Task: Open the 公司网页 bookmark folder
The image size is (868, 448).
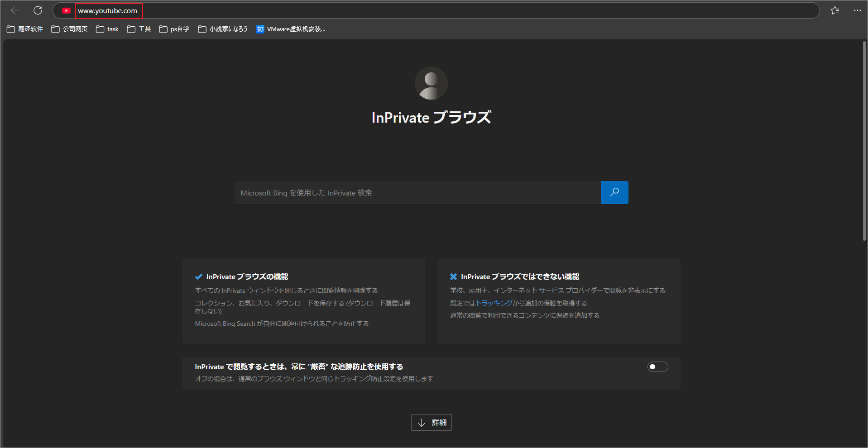Action: [69, 29]
